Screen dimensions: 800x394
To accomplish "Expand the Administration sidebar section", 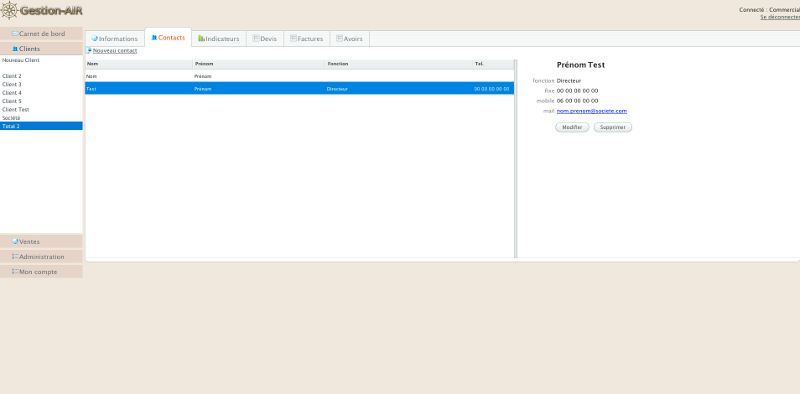I will 41,257.
